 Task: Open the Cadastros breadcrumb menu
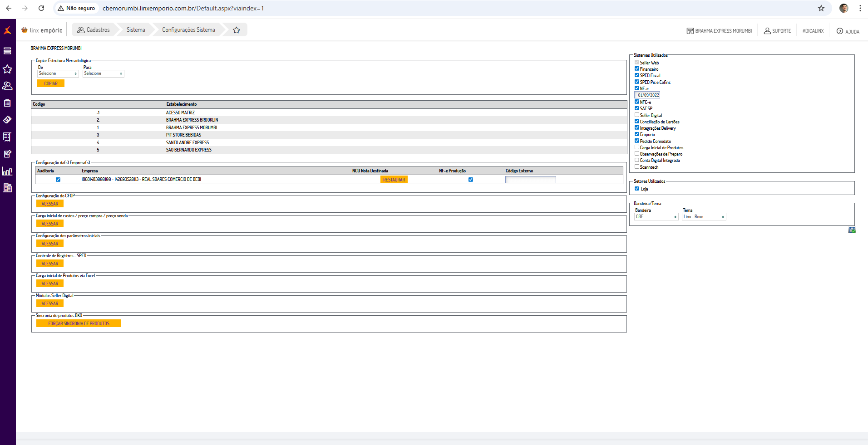(94, 30)
